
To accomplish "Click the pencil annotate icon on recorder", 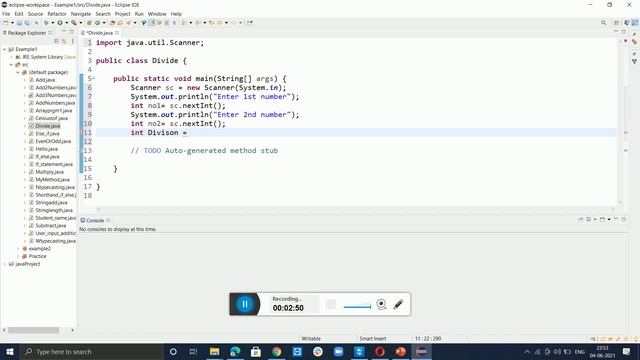I will click(398, 304).
